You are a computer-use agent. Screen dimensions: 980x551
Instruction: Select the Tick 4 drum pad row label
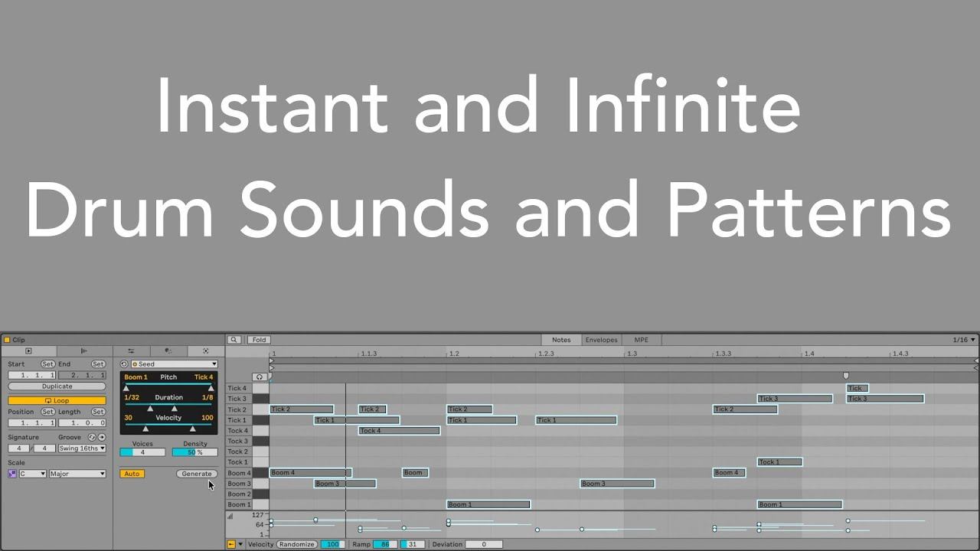[x=238, y=388]
